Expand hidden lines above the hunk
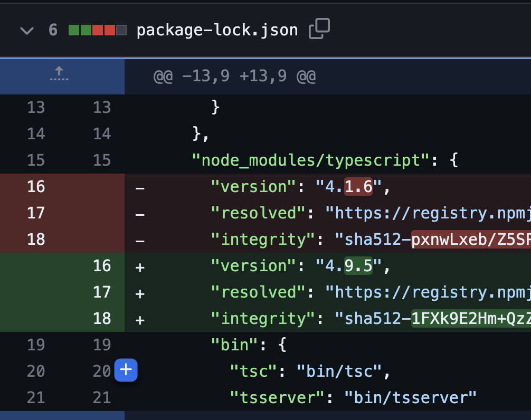The height and width of the screenshot is (420, 531). [x=59, y=74]
